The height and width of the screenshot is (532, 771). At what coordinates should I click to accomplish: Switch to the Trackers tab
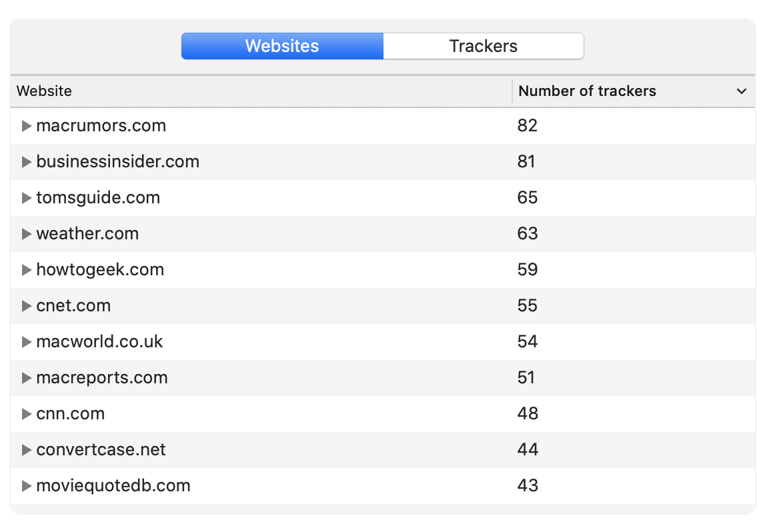483,46
